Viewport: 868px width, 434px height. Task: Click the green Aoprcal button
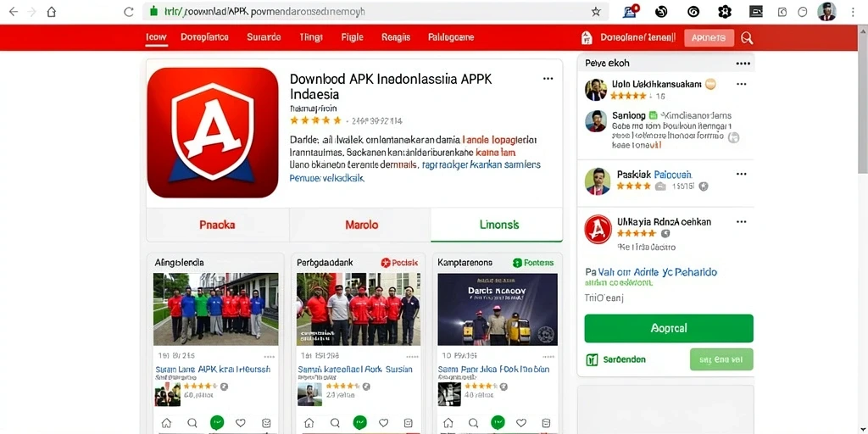tap(669, 328)
